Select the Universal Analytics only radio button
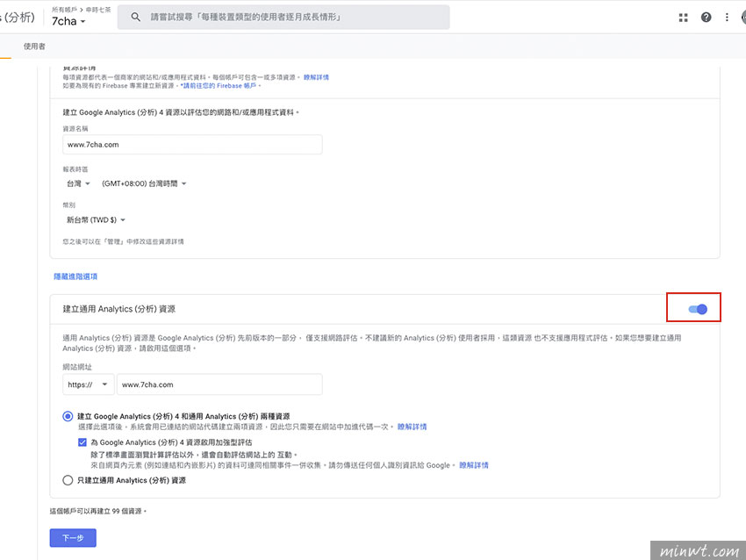This screenshot has width=746, height=560. point(68,480)
